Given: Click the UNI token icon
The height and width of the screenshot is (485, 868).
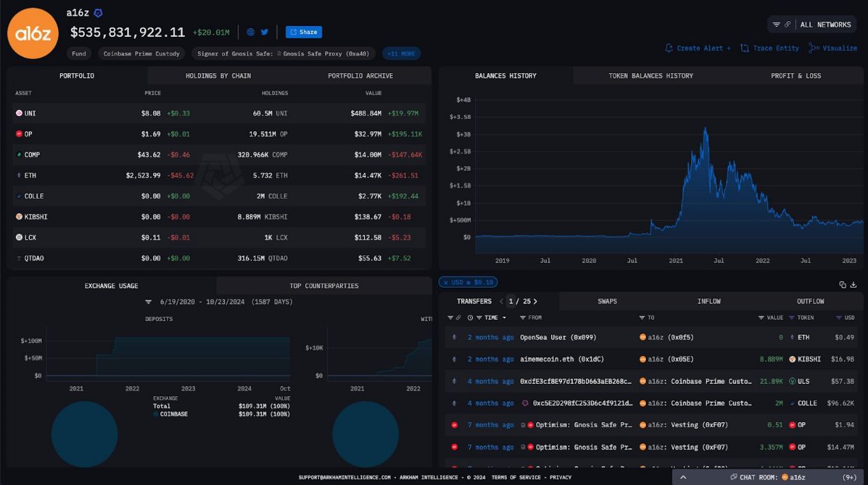Looking at the screenshot, I should (x=19, y=113).
